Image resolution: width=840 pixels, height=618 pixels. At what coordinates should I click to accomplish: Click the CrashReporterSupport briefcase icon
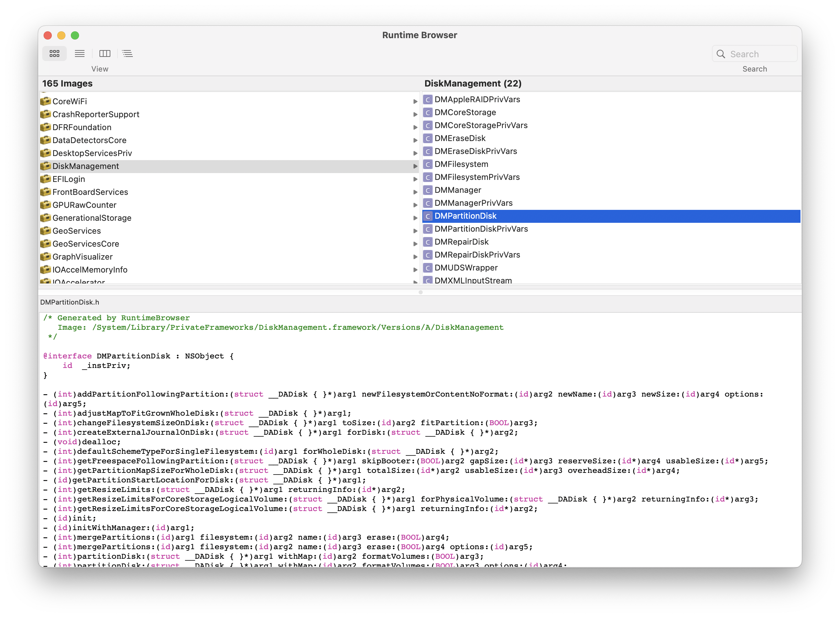click(46, 114)
